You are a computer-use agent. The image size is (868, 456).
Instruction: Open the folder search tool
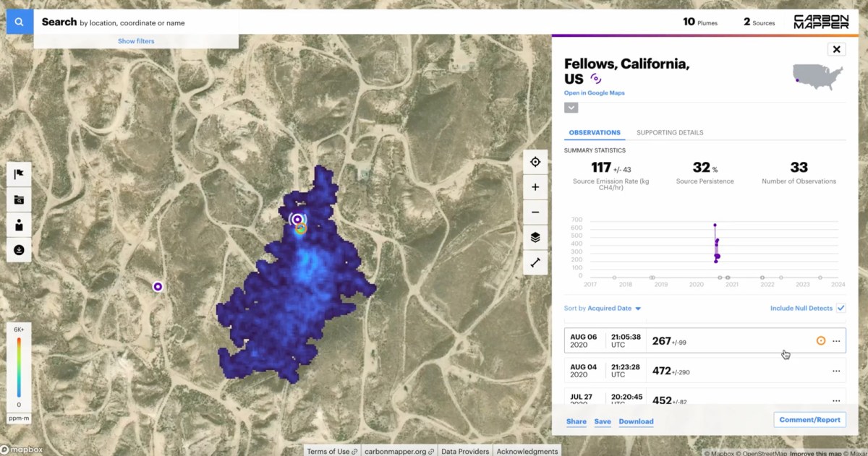19,199
